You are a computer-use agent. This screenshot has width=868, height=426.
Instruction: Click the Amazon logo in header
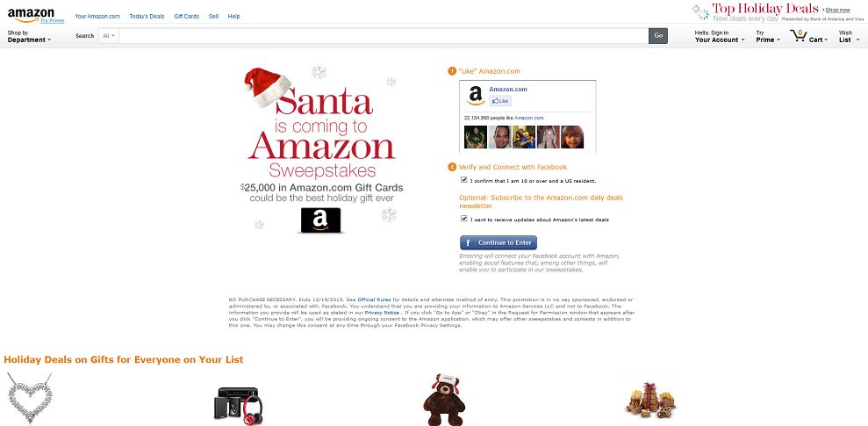31,15
